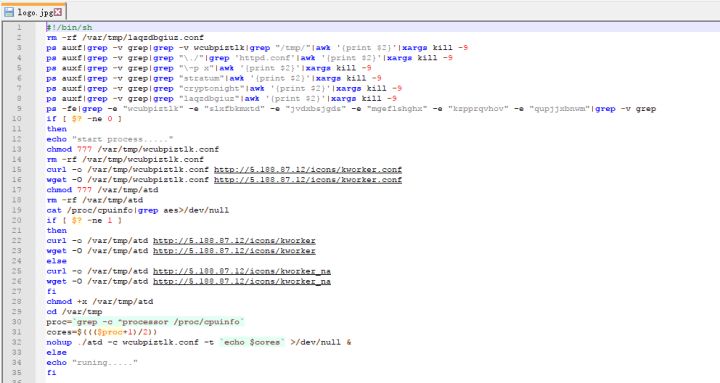Click the cat /proc/cpuinfo|grep aes line

pos(138,210)
